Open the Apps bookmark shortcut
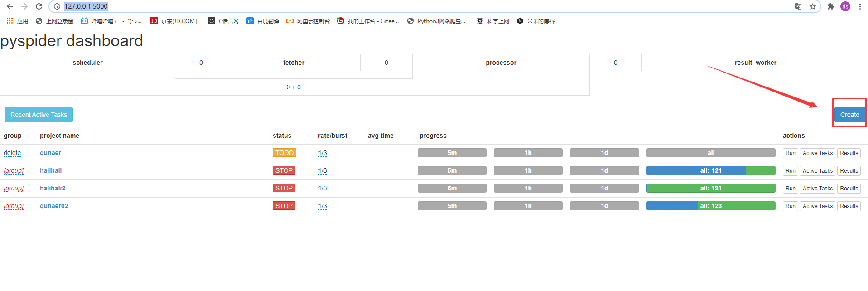Viewport: 868px width, 291px height. pyautogui.click(x=17, y=21)
